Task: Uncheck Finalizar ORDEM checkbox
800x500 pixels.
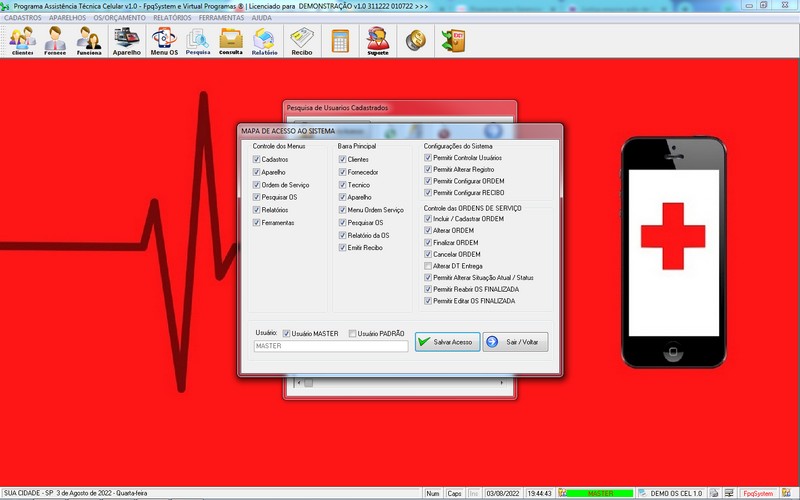Action: pos(428,242)
